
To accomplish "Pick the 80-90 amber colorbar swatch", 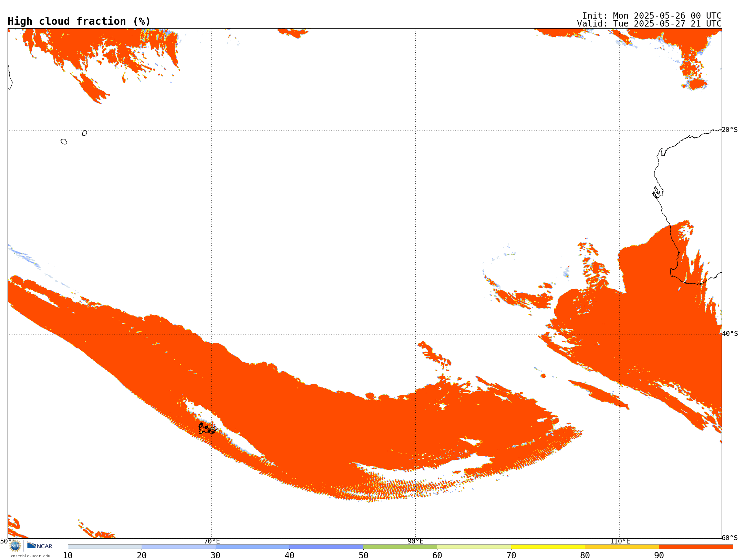I will point(622,547).
